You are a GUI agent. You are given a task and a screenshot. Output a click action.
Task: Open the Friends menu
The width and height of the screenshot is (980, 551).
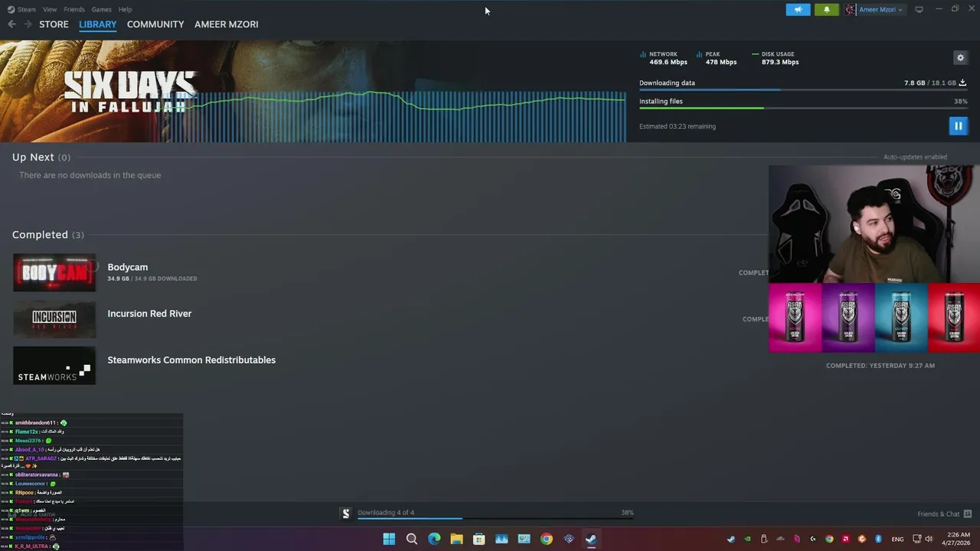[x=74, y=9]
